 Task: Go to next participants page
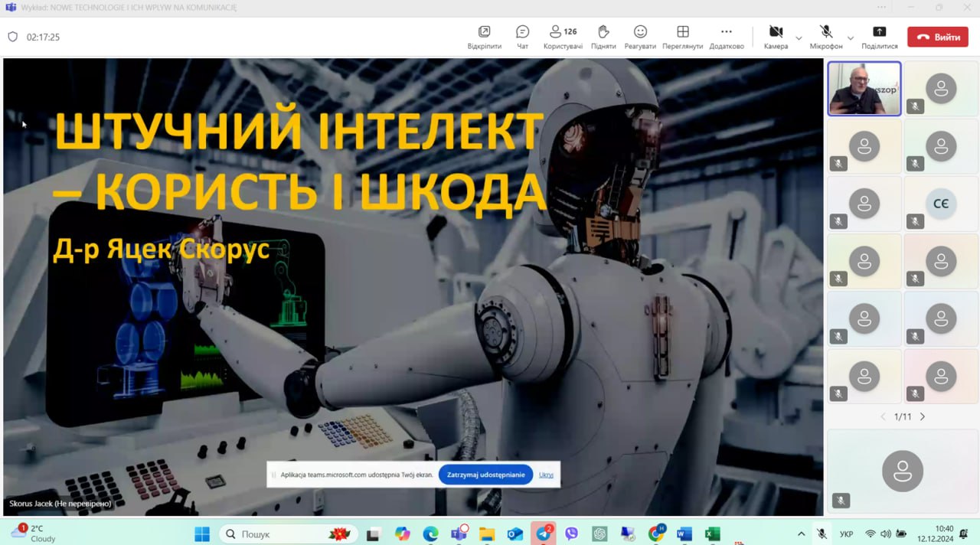(x=922, y=416)
